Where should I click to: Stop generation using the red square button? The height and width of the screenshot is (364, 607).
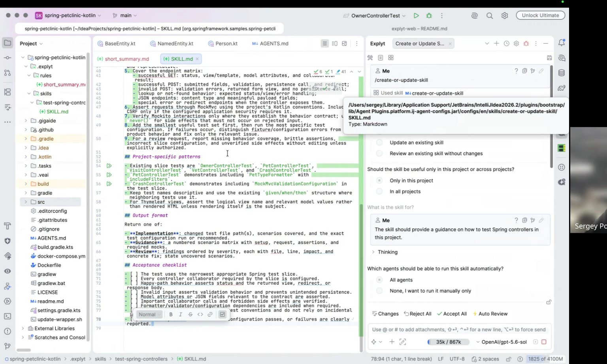544,342
